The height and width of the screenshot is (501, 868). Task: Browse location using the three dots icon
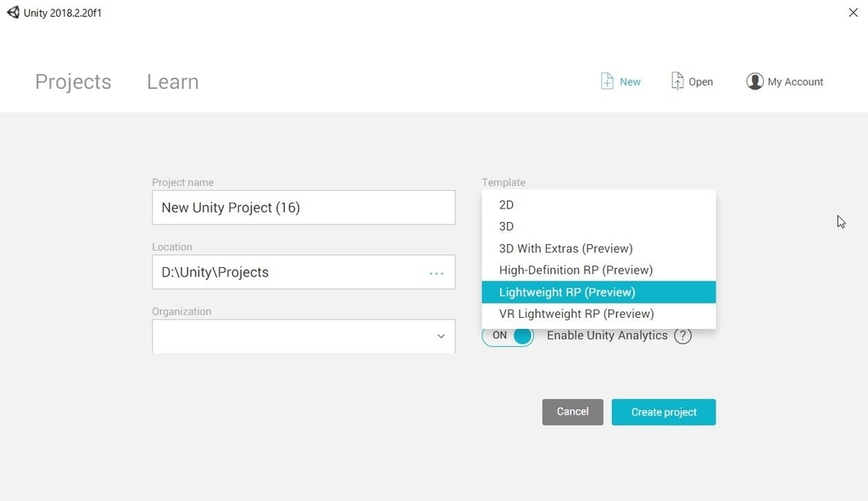click(x=437, y=273)
